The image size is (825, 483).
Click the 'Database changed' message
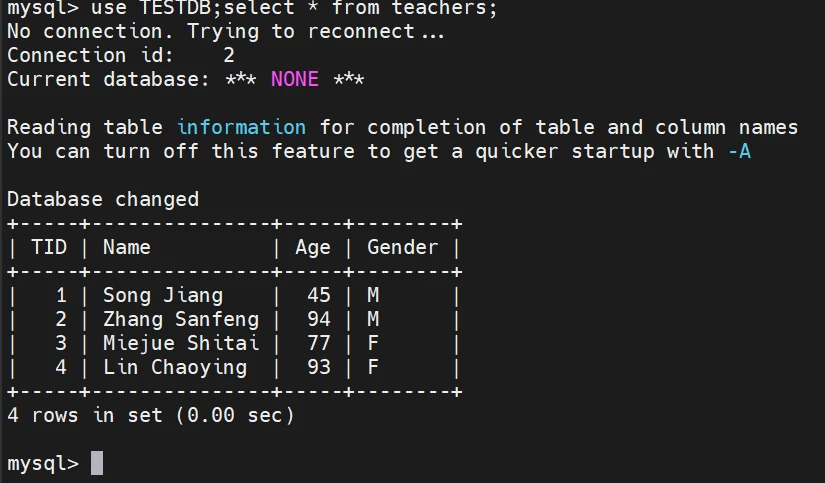pos(102,199)
